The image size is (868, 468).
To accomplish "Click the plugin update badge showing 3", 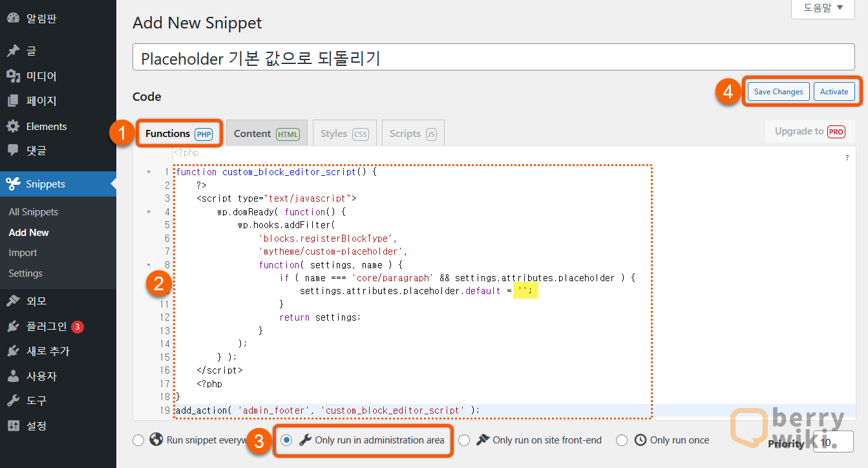I will pos(78,326).
